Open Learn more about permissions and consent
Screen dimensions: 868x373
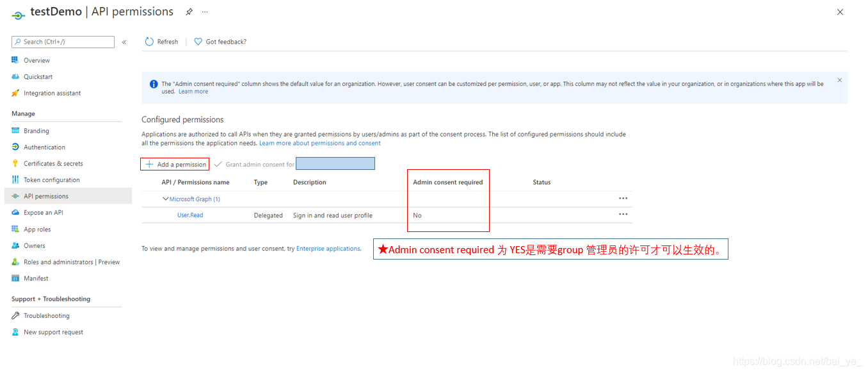[320, 143]
